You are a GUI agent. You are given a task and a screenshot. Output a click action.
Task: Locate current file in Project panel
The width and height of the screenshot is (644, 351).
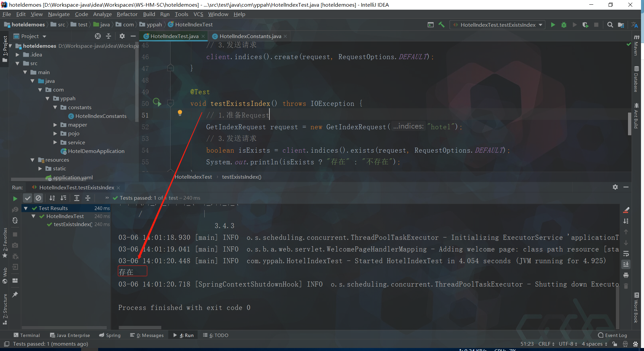pyautogui.click(x=97, y=36)
